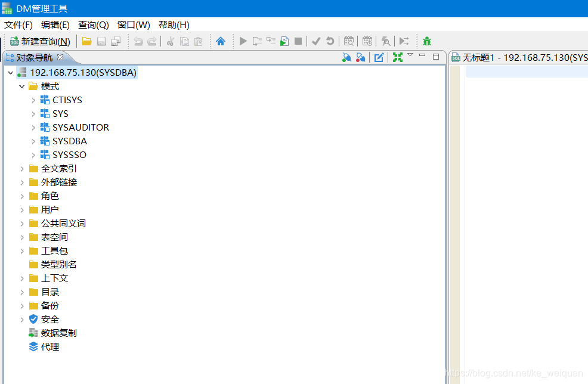Click the green bug debug icon
The image size is (588, 384).
click(x=427, y=41)
